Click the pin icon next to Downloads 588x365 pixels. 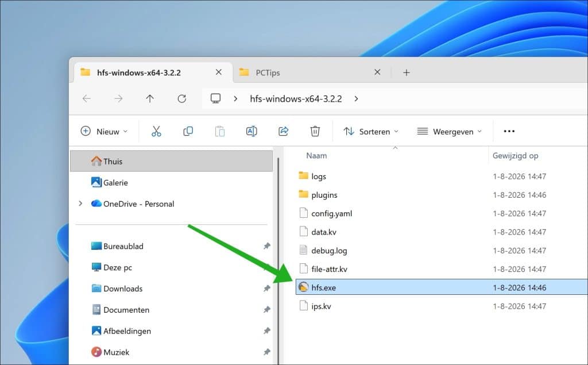(266, 289)
